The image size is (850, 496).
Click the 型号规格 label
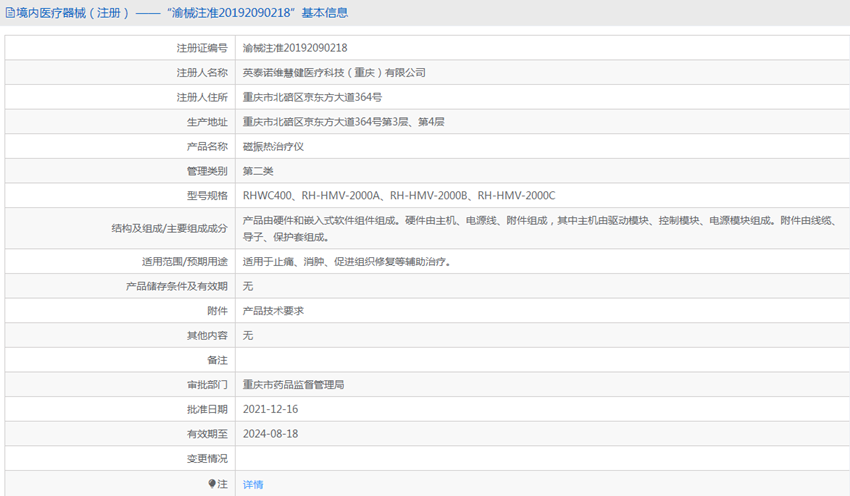pyautogui.click(x=208, y=196)
